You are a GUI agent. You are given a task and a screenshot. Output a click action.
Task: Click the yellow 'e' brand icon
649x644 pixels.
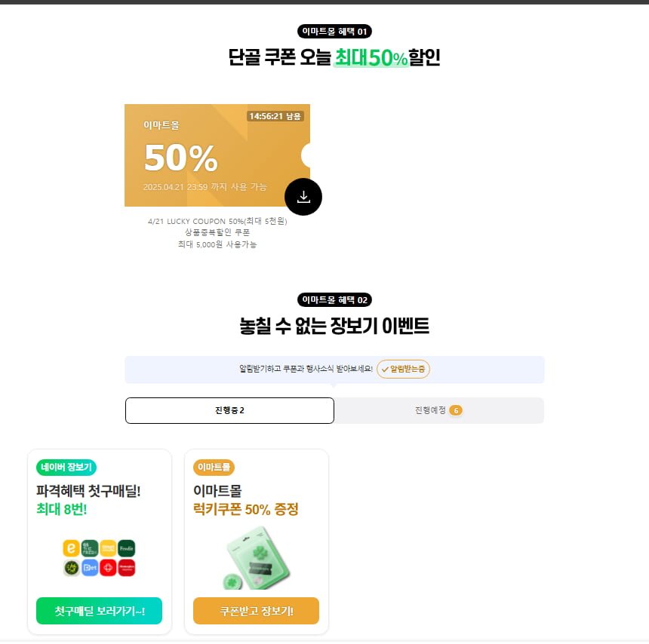(x=71, y=548)
